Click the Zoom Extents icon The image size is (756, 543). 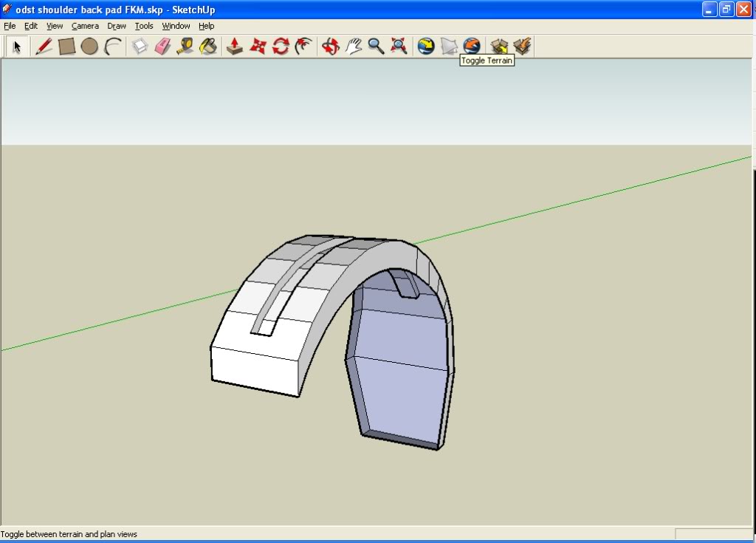[399, 47]
